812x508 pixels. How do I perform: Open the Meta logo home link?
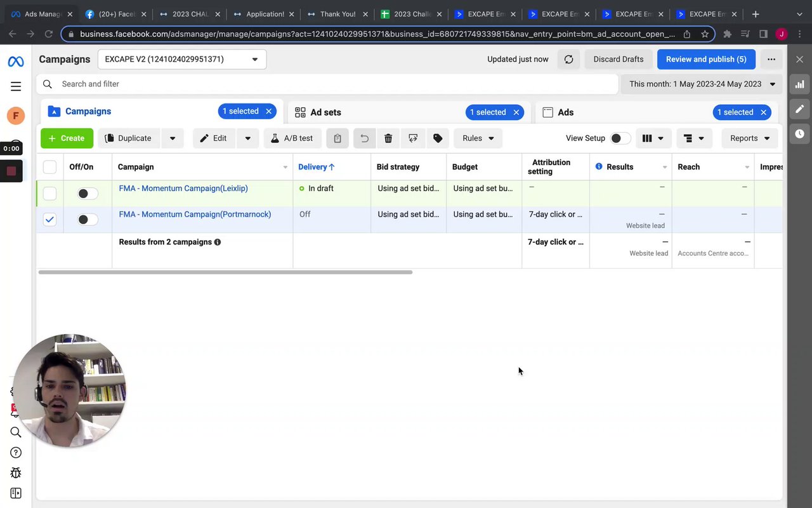click(16, 62)
